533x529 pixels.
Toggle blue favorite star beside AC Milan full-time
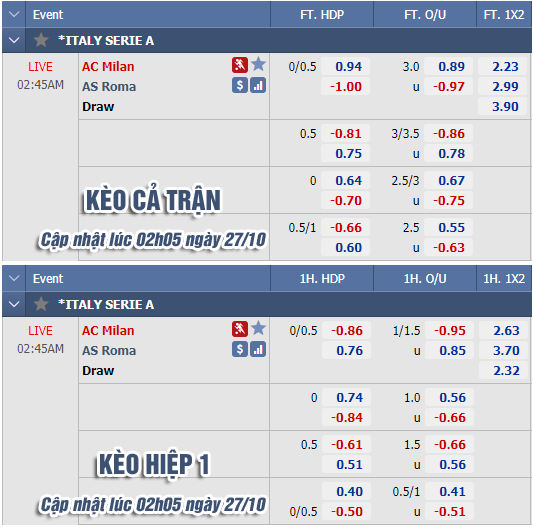click(258, 64)
